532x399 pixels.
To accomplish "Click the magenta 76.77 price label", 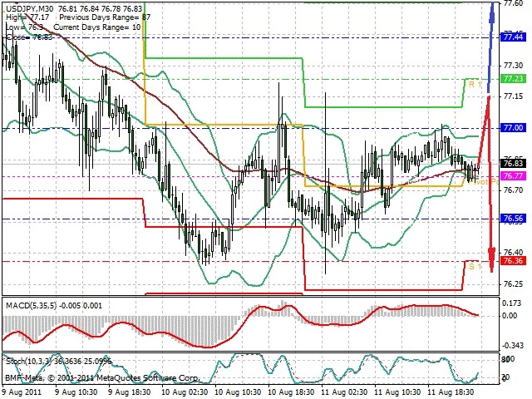I will tap(514, 175).
